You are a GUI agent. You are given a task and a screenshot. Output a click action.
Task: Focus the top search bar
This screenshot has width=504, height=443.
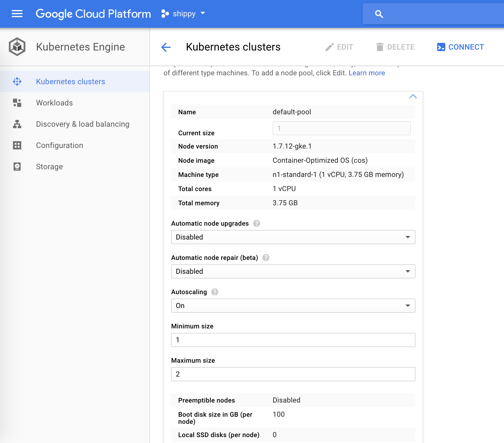pyautogui.click(x=433, y=14)
